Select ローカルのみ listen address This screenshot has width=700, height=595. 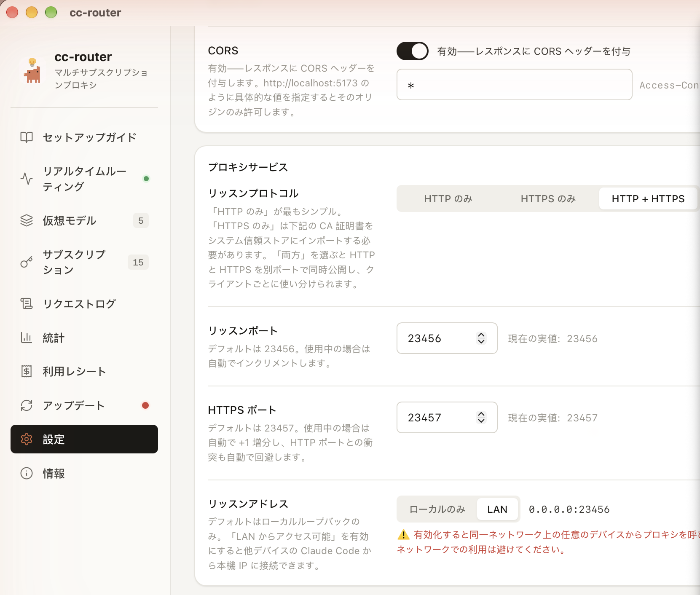click(437, 509)
